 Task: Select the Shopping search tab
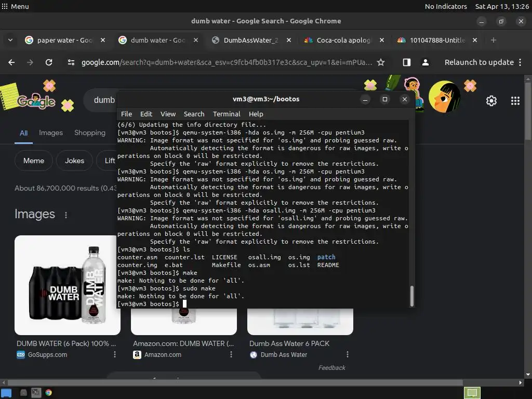click(90, 132)
